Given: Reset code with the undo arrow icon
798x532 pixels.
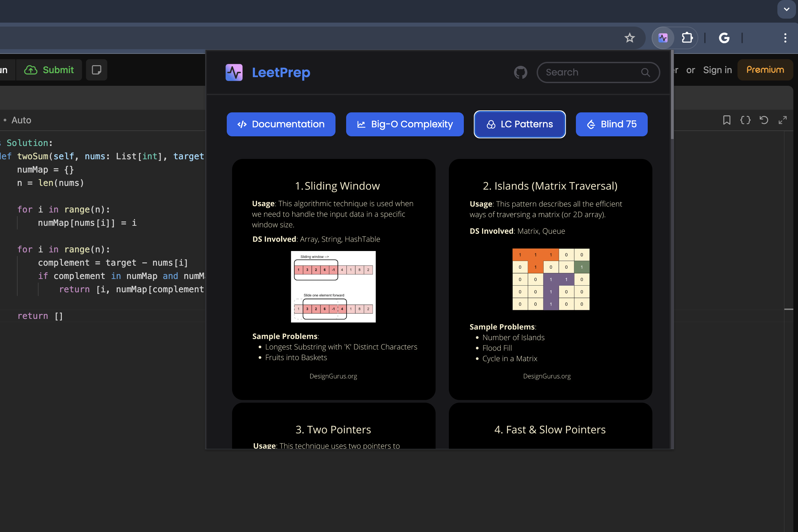Looking at the screenshot, I should tap(764, 120).
